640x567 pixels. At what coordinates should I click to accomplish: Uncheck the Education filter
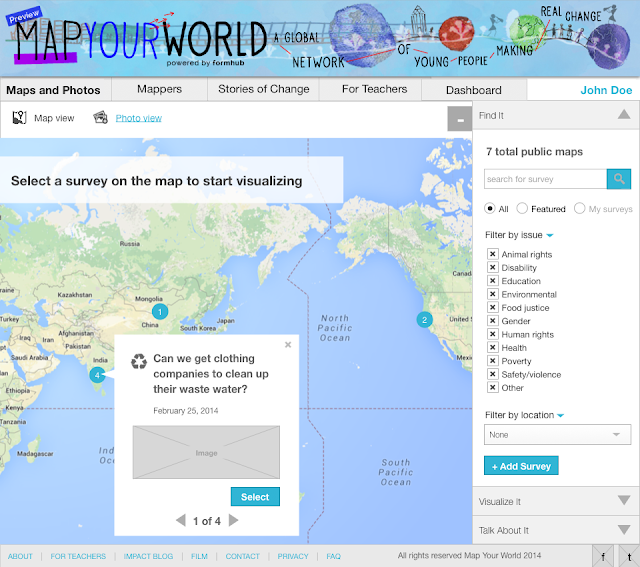pyautogui.click(x=493, y=281)
